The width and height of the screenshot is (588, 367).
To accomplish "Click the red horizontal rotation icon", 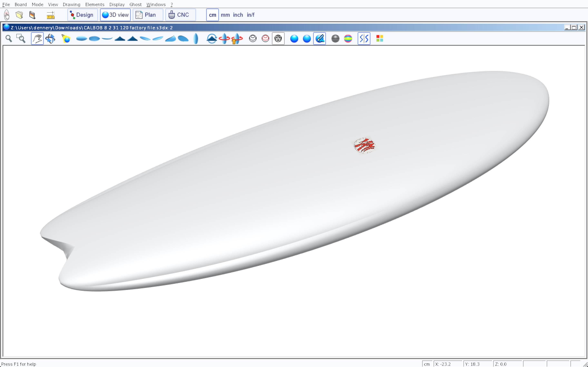I will coord(224,39).
